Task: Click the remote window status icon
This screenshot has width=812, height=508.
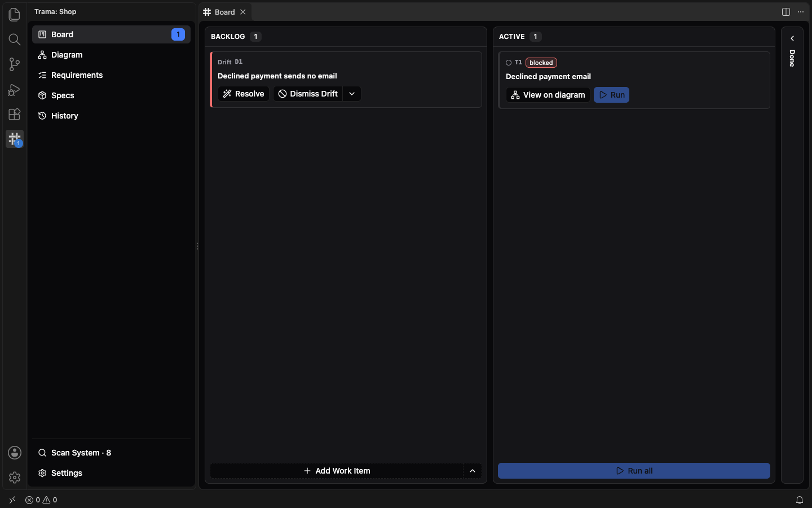Action: [12, 500]
